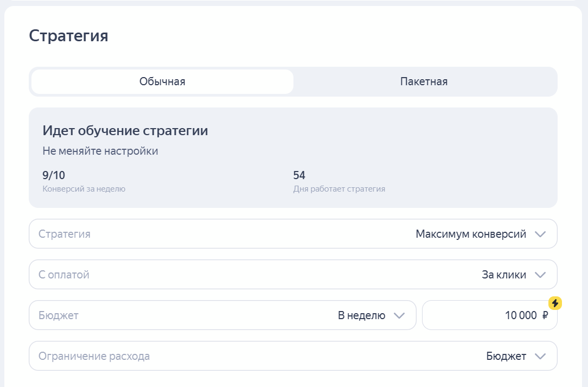
Task: Click the Идет обучение стратегии info panel
Action: coord(293,157)
